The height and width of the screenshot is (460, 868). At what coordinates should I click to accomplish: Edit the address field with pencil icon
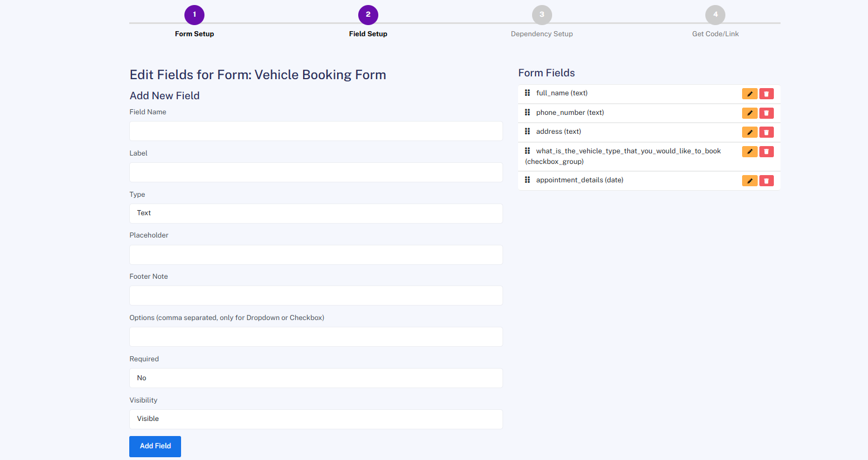point(749,133)
